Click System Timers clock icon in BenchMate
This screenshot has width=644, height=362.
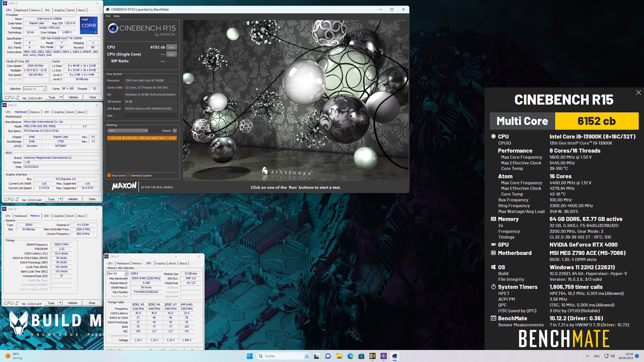(x=493, y=287)
